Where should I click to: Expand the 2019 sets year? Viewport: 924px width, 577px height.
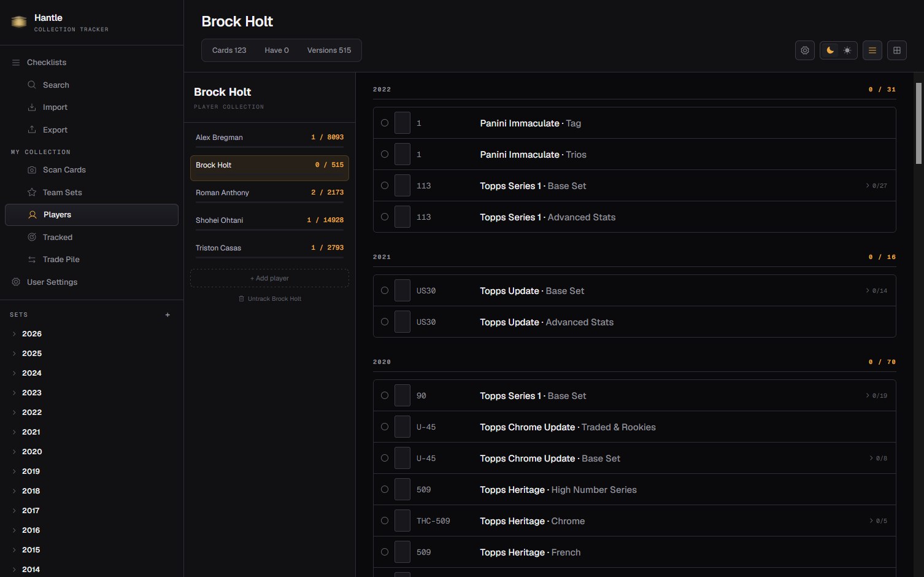pyautogui.click(x=14, y=471)
